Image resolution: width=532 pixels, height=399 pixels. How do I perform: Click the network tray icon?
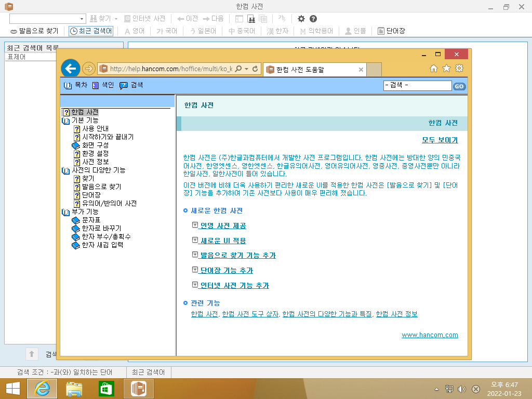point(449,389)
